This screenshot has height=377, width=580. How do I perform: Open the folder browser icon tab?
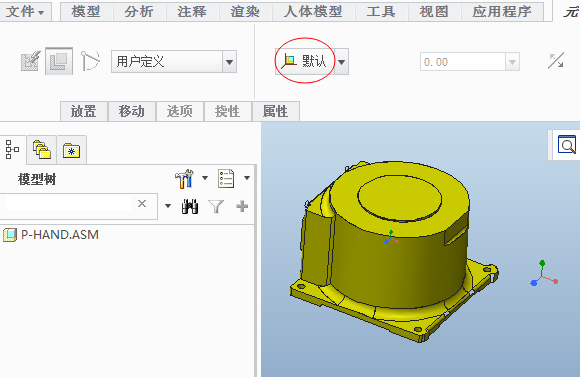click(x=41, y=150)
